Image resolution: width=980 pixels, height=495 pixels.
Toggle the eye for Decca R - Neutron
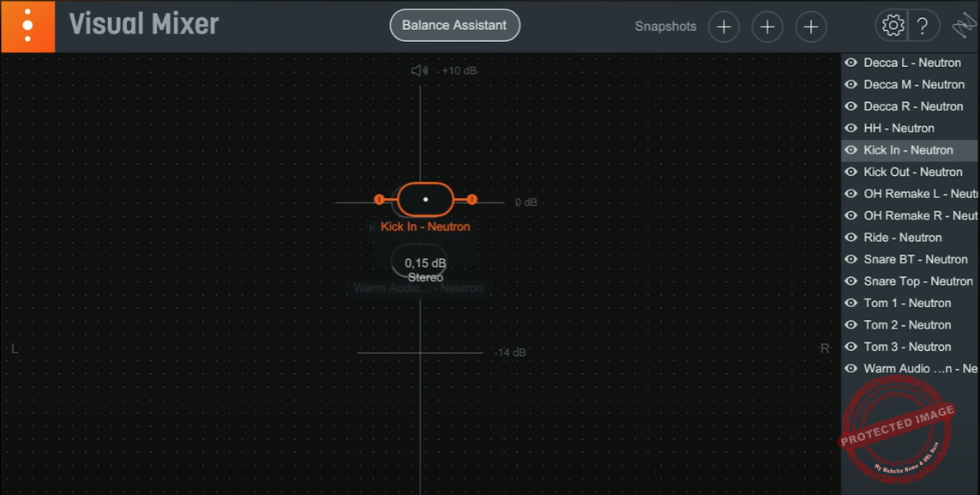tap(851, 106)
